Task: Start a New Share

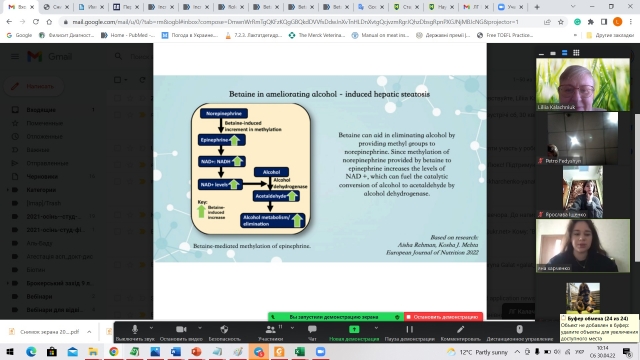Action: [354, 333]
